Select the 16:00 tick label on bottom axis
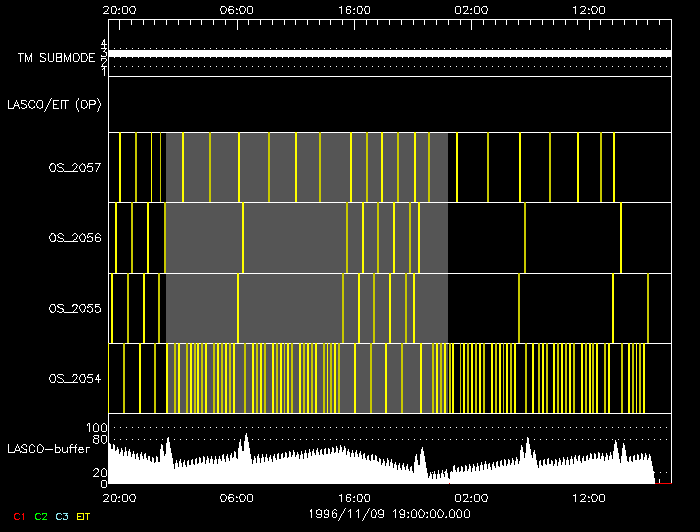 (354, 497)
